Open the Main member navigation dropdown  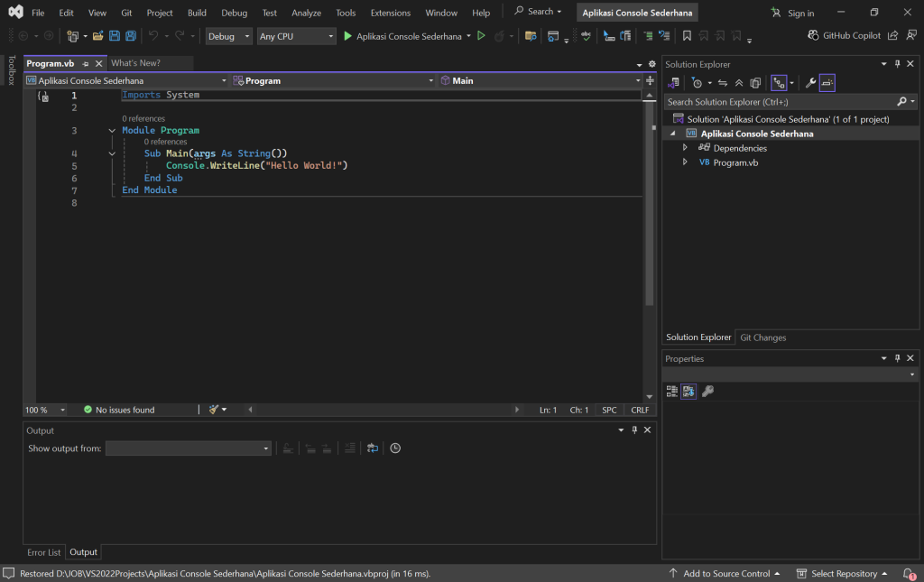click(541, 80)
